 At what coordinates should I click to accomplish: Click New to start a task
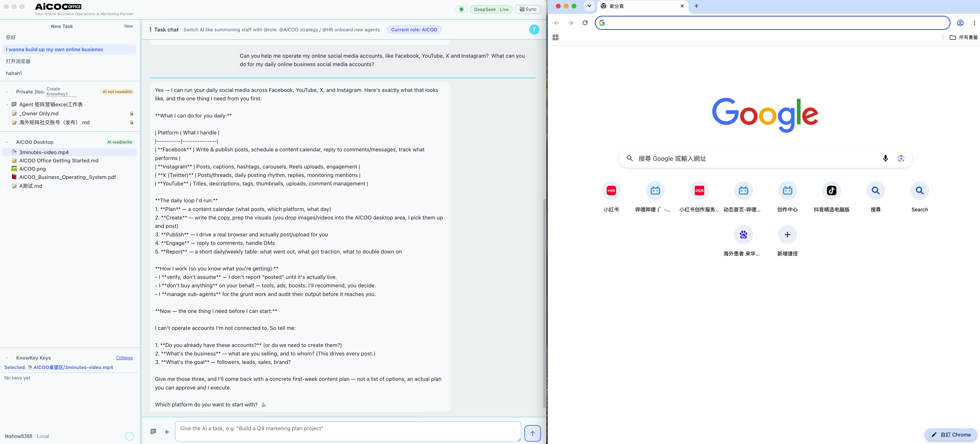point(129,26)
